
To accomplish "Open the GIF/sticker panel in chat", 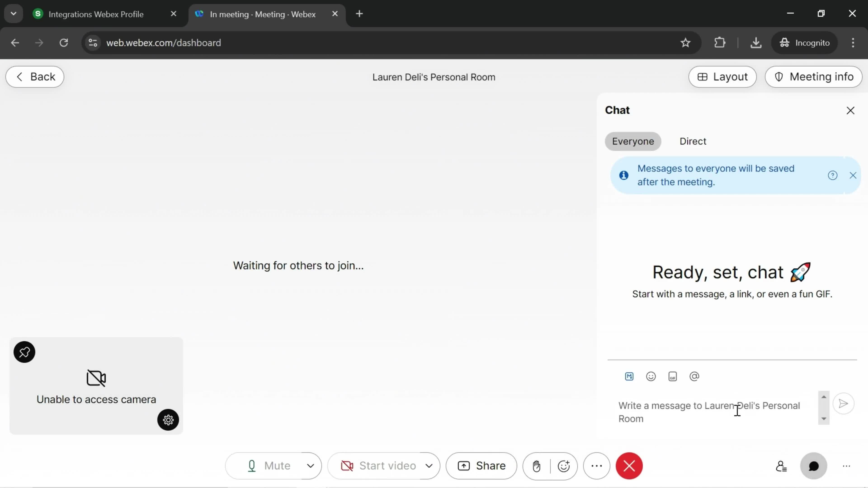I will pyautogui.click(x=672, y=376).
